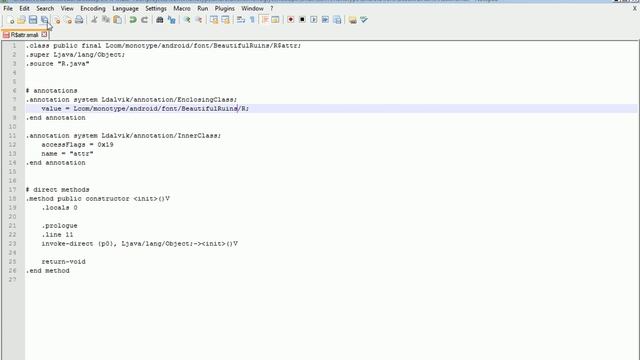Image resolution: width=640 pixels, height=360 pixels.
Task: Open the ? help menu
Action: coord(271,8)
